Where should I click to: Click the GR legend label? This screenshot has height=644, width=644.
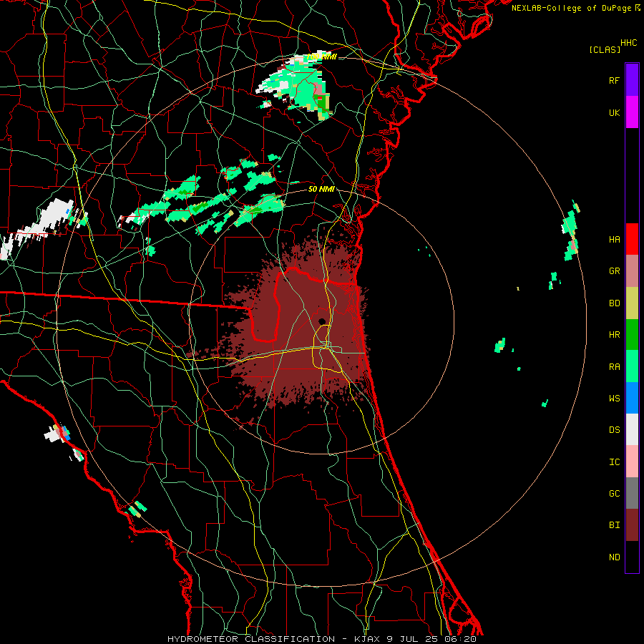pyautogui.click(x=614, y=271)
